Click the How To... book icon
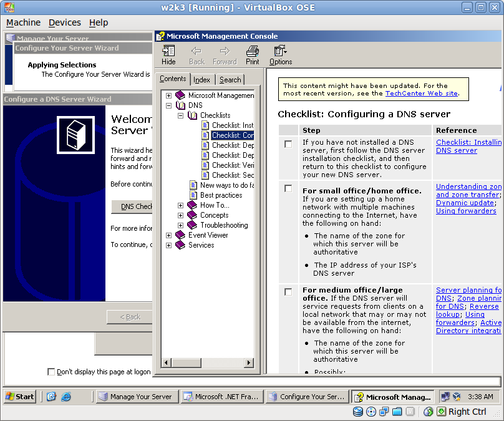 192,205
